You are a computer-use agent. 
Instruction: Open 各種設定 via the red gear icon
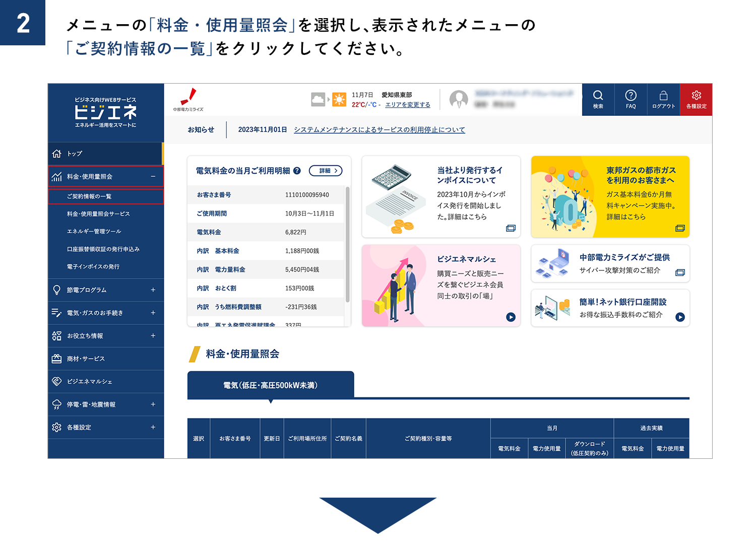click(697, 99)
